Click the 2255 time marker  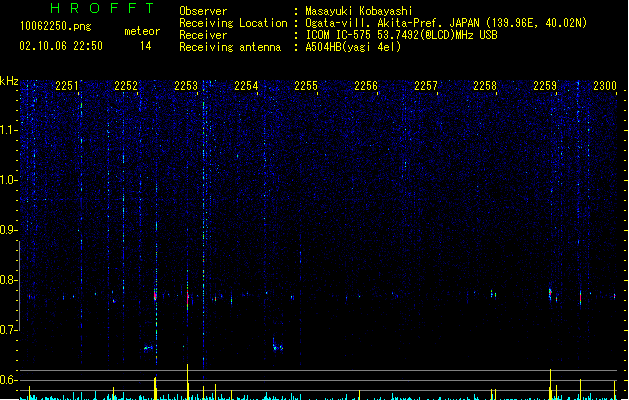click(x=306, y=86)
